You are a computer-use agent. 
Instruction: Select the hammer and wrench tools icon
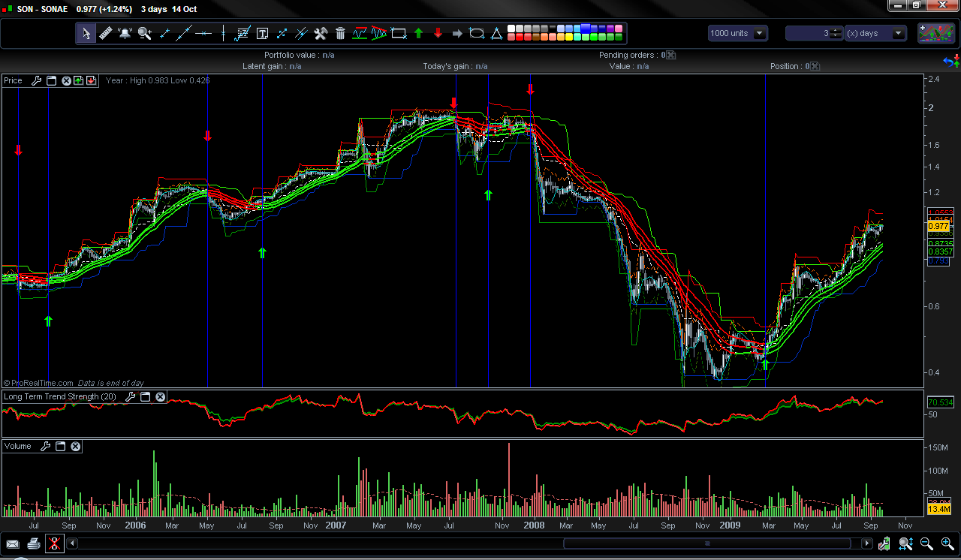[321, 33]
